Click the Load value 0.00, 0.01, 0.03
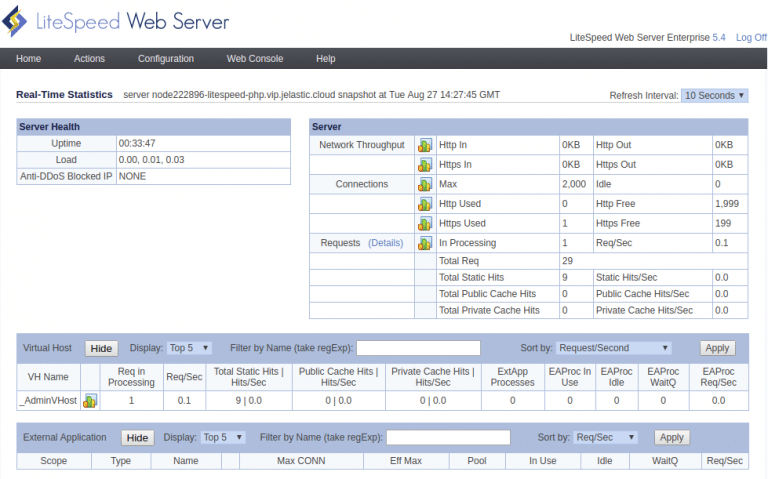768x479 pixels. click(x=151, y=160)
